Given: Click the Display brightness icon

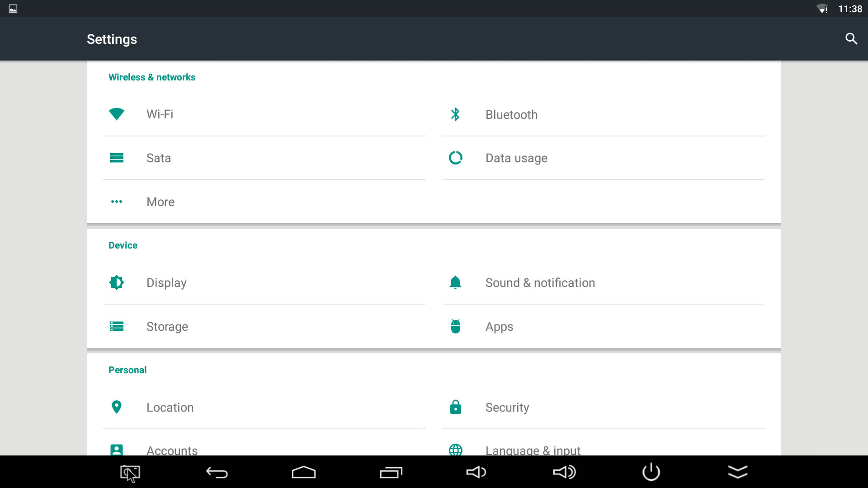Looking at the screenshot, I should [117, 282].
